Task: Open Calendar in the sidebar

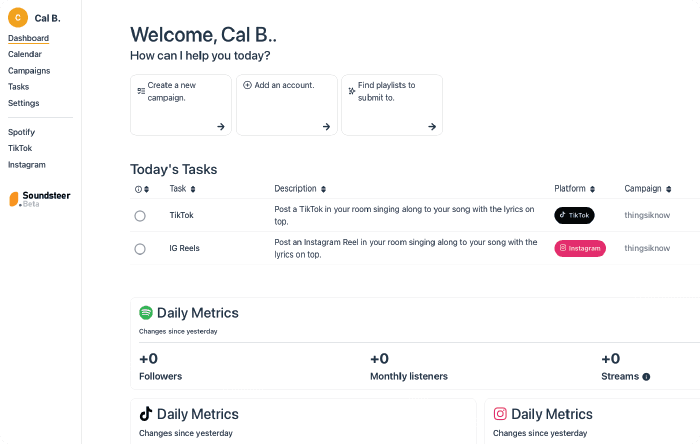Action: 25,54
